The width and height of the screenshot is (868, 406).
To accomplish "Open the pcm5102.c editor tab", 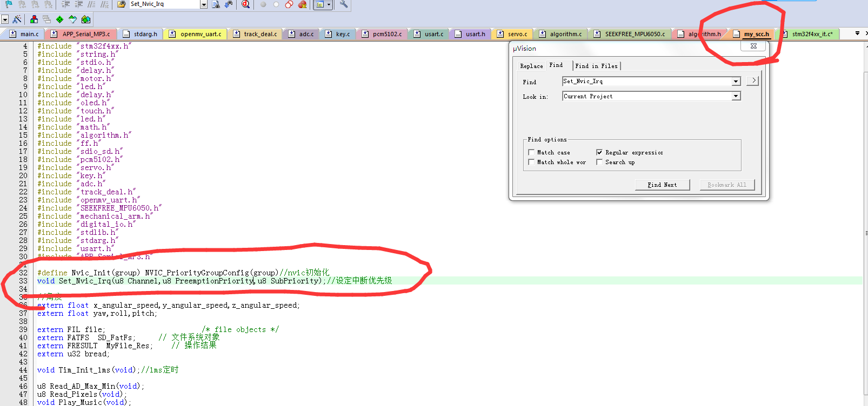I will (382, 34).
